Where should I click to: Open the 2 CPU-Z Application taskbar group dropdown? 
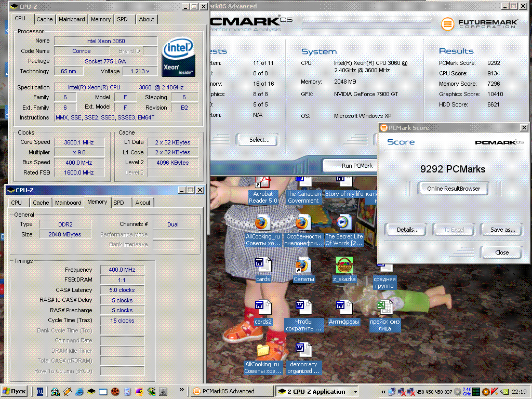(x=355, y=392)
